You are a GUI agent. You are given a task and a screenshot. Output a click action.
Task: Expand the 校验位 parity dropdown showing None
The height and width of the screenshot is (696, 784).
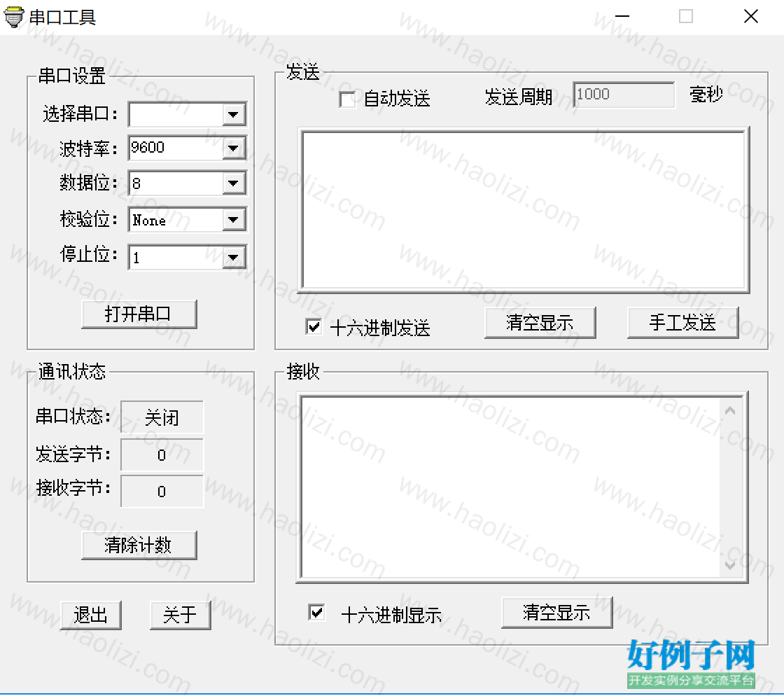233,219
